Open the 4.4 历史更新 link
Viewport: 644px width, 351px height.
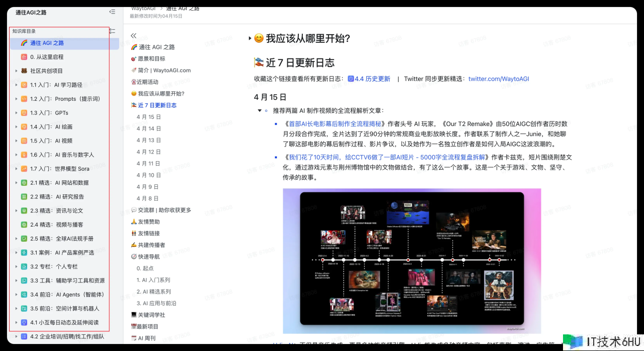click(x=372, y=79)
